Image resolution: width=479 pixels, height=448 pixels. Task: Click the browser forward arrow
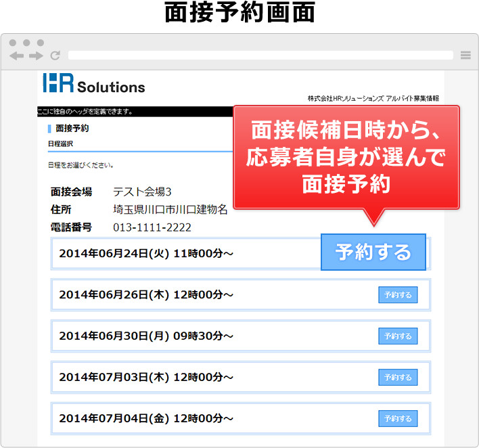[36, 56]
